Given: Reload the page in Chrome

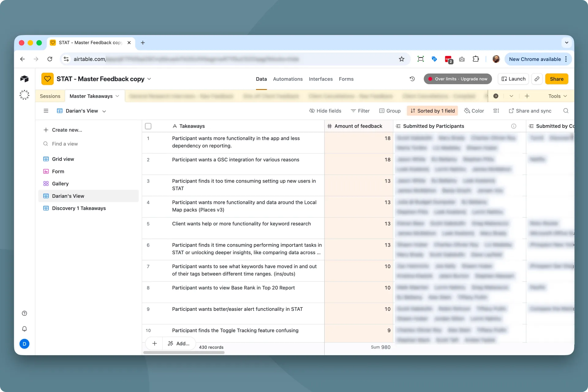Looking at the screenshot, I should click(50, 59).
